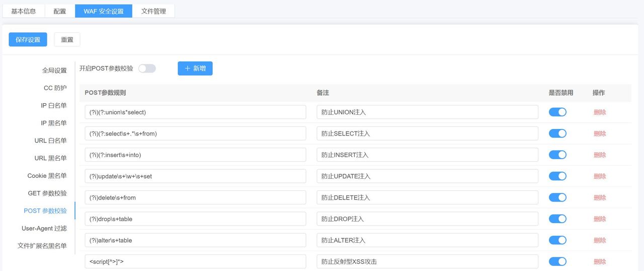Screen dimensions: 644x271
Task: Open GET 参数校验 in the side menu
Action: pos(47,193)
